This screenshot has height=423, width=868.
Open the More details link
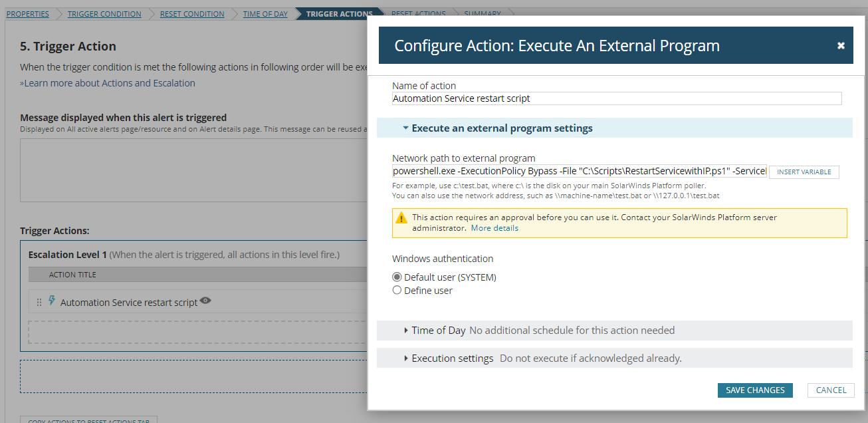tap(494, 228)
